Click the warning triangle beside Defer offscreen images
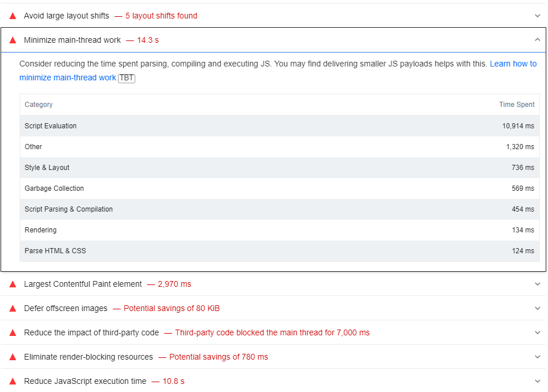The height and width of the screenshot is (392, 548). coord(12,308)
